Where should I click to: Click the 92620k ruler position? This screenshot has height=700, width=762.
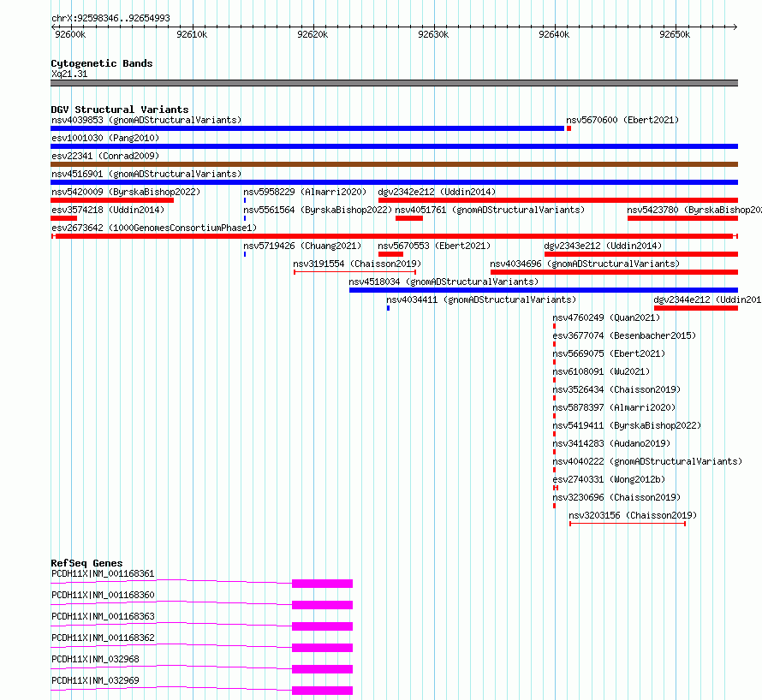tap(313, 34)
